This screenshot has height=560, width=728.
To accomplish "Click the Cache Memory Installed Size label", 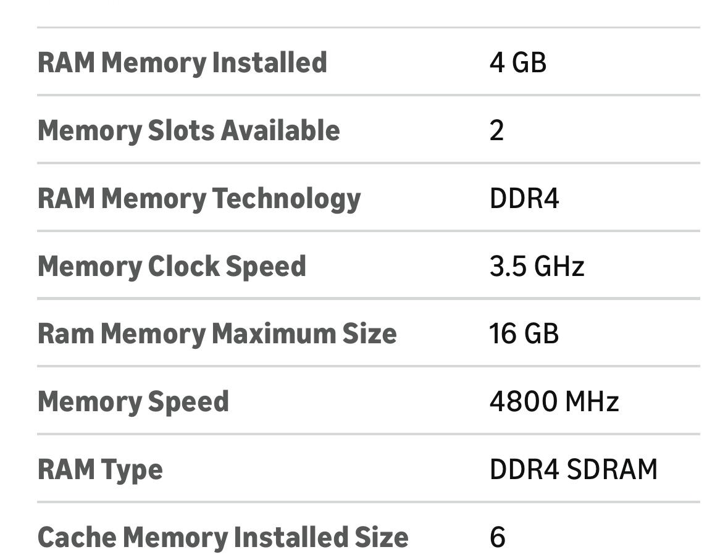I will pos(222,537).
